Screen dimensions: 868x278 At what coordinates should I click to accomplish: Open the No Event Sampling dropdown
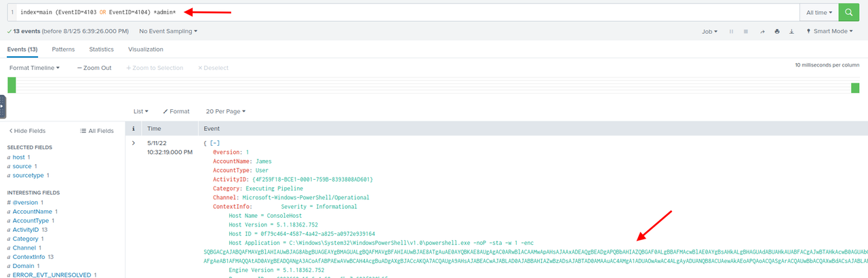click(168, 31)
